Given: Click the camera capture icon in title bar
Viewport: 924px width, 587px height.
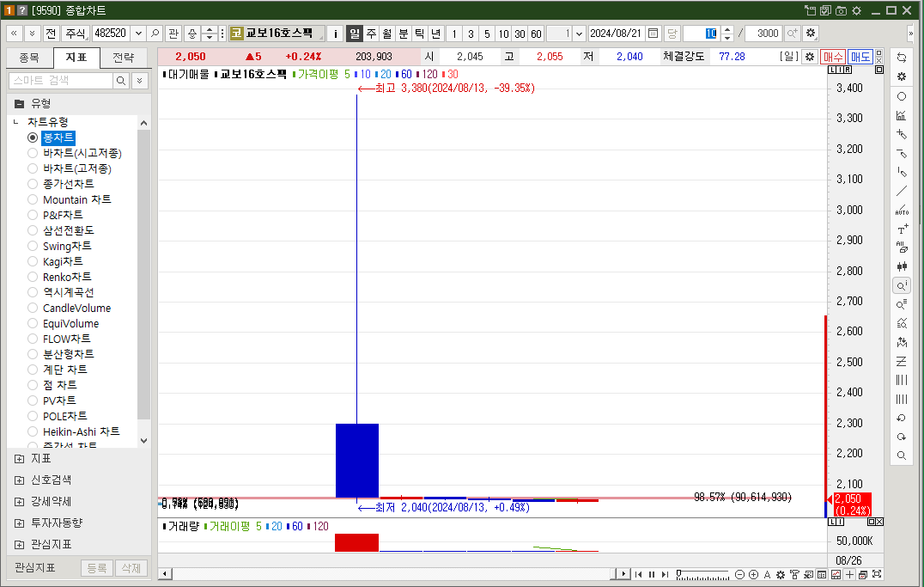Looking at the screenshot, I should 841,10.
